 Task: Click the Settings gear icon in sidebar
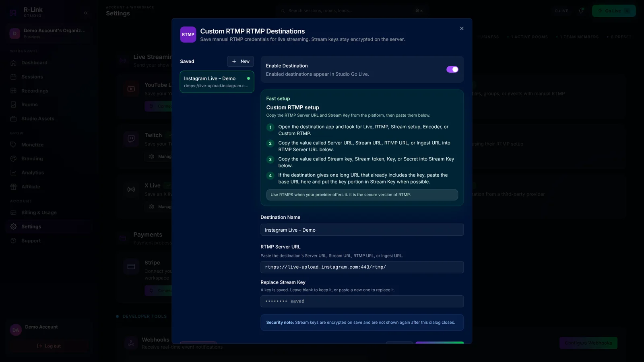point(13,226)
